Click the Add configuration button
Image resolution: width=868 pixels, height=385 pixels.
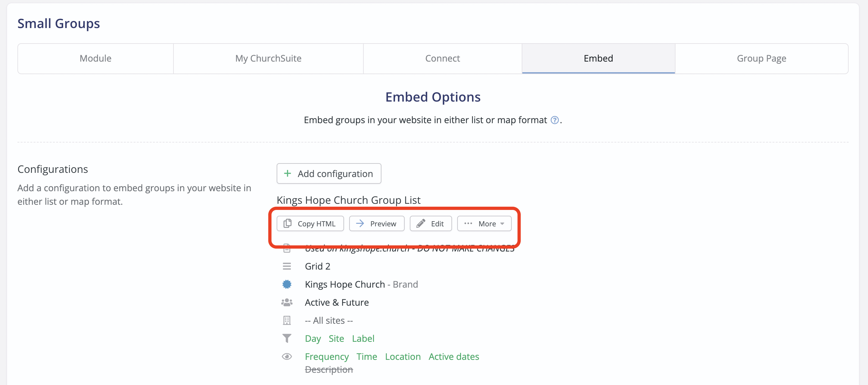[x=329, y=173]
